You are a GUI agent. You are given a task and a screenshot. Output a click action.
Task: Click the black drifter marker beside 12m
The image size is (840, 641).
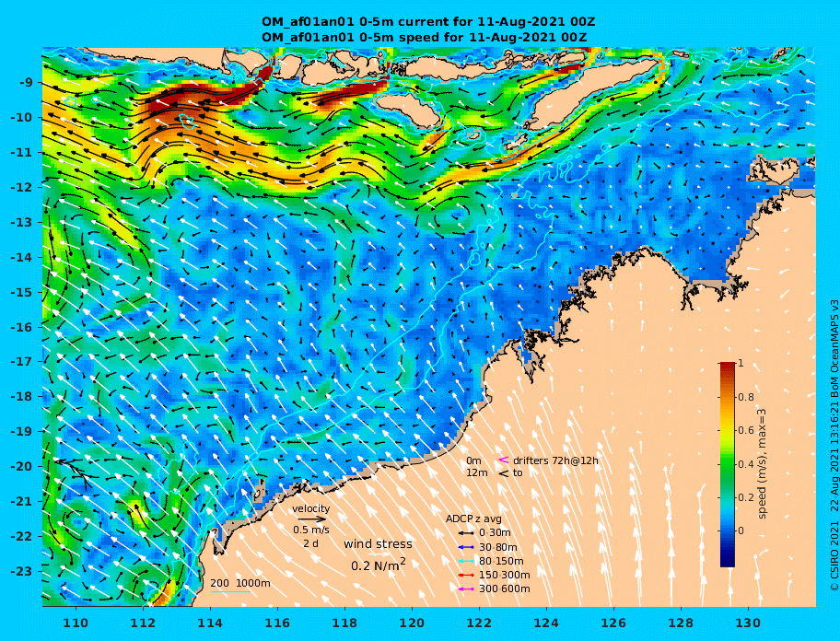[504, 473]
